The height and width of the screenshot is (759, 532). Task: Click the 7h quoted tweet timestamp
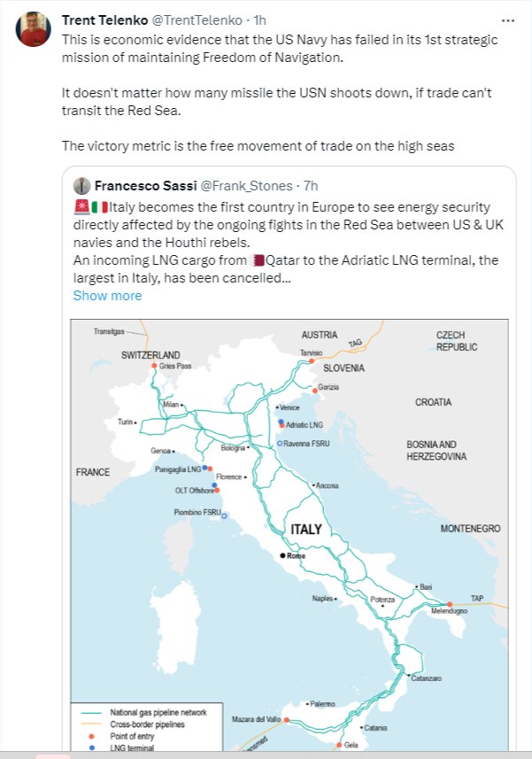(311, 186)
